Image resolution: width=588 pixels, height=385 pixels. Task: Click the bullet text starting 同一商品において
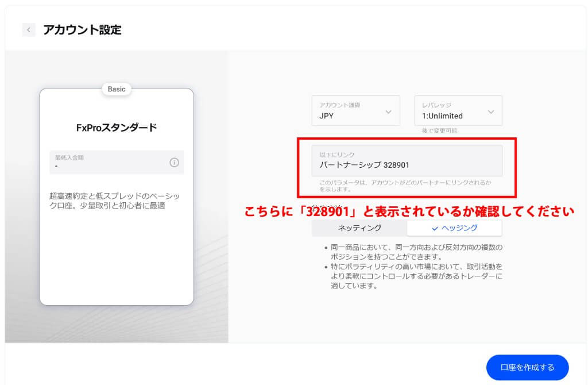[x=416, y=252]
